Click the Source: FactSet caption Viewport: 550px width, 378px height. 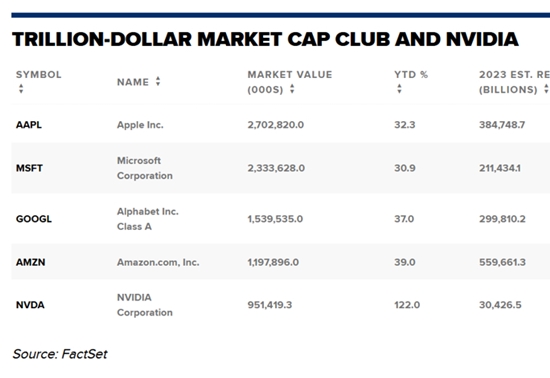tap(60, 354)
